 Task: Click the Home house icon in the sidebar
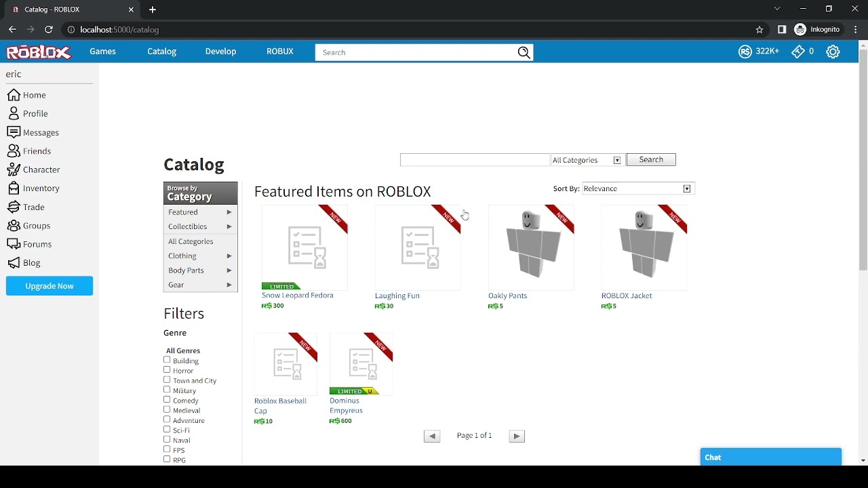click(x=14, y=95)
